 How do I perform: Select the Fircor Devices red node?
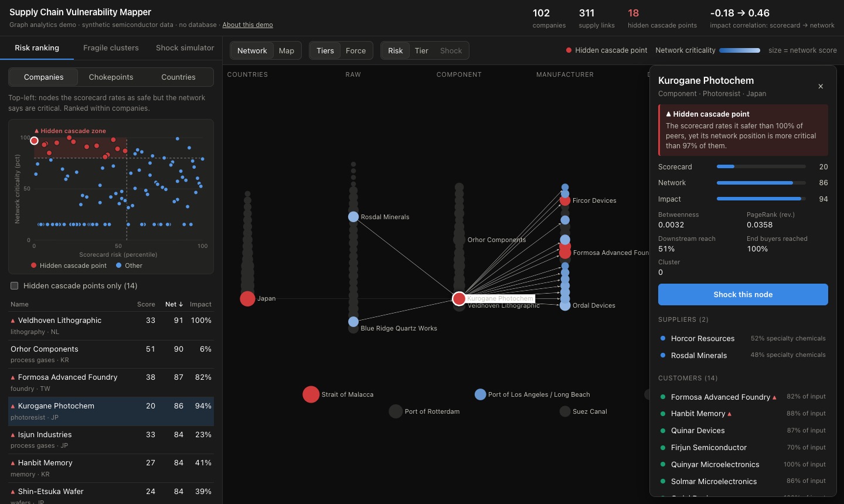pyautogui.click(x=565, y=200)
